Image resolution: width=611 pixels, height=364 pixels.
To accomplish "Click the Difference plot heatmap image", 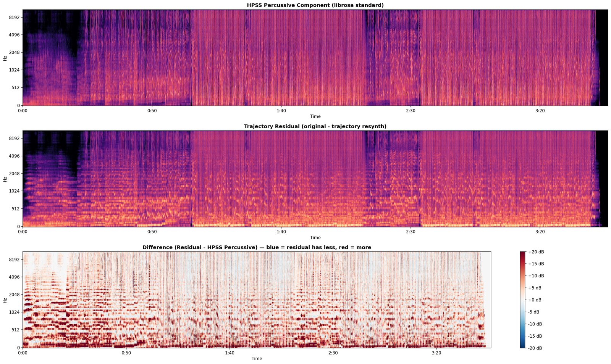I will point(257,300).
